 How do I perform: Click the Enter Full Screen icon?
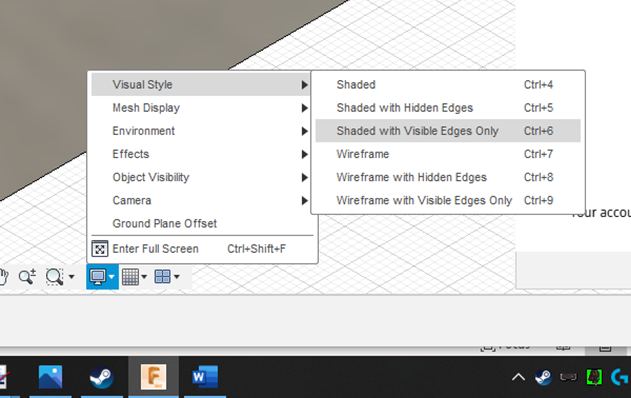(x=99, y=249)
